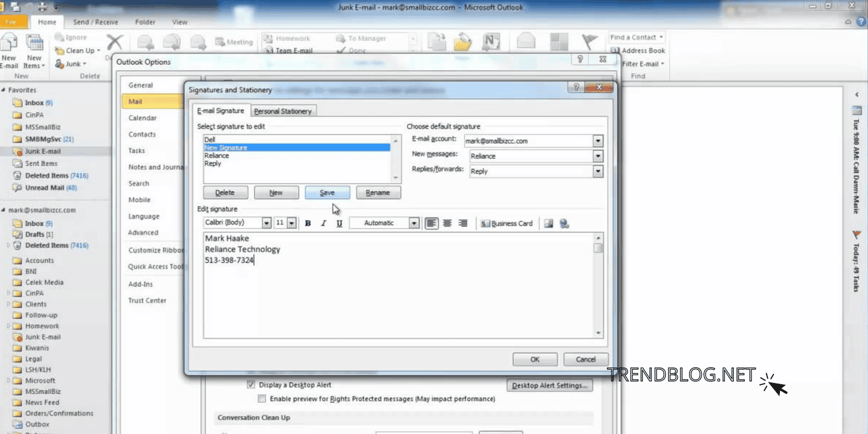Select the Junk E-mail favorites folder
This screenshot has width=868, height=434.
click(42, 151)
